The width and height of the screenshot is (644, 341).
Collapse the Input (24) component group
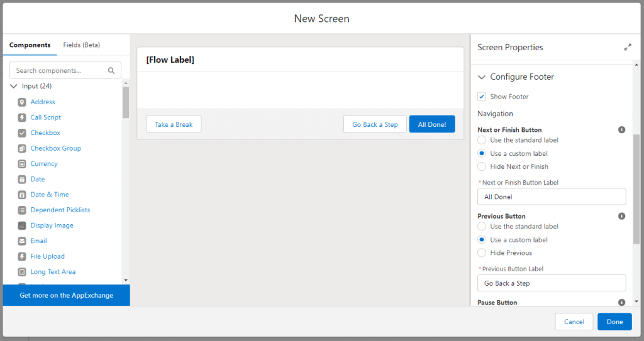(14, 86)
